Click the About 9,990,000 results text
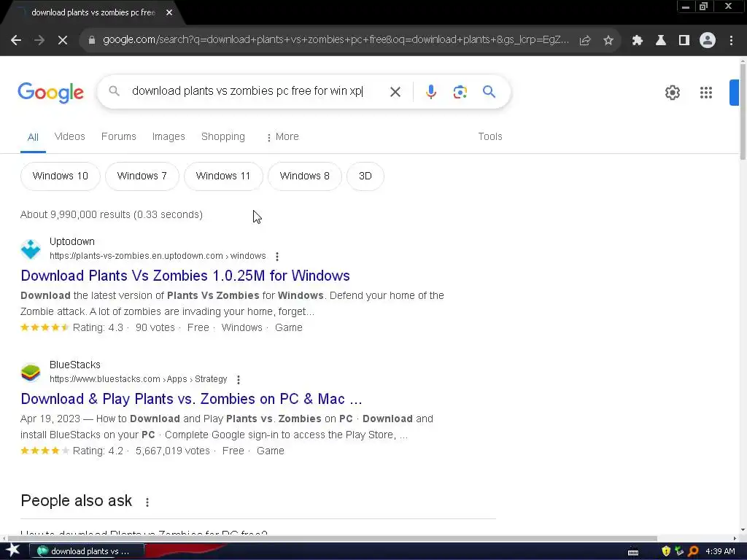Screen dimensions: 747x560 point(112,215)
